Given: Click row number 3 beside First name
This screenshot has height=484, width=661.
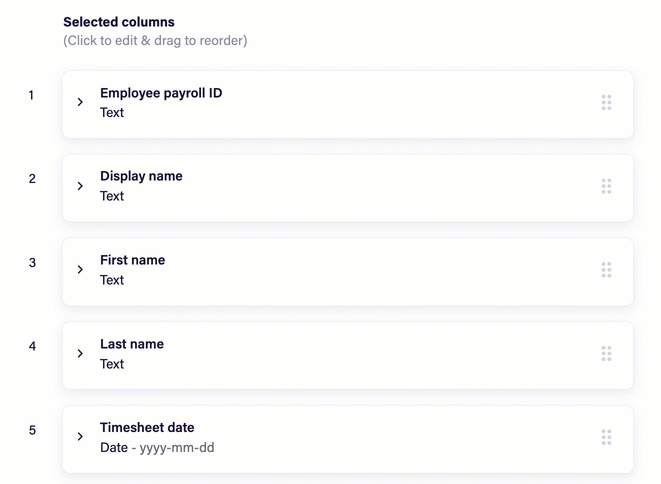Looking at the screenshot, I should click(x=32, y=263).
